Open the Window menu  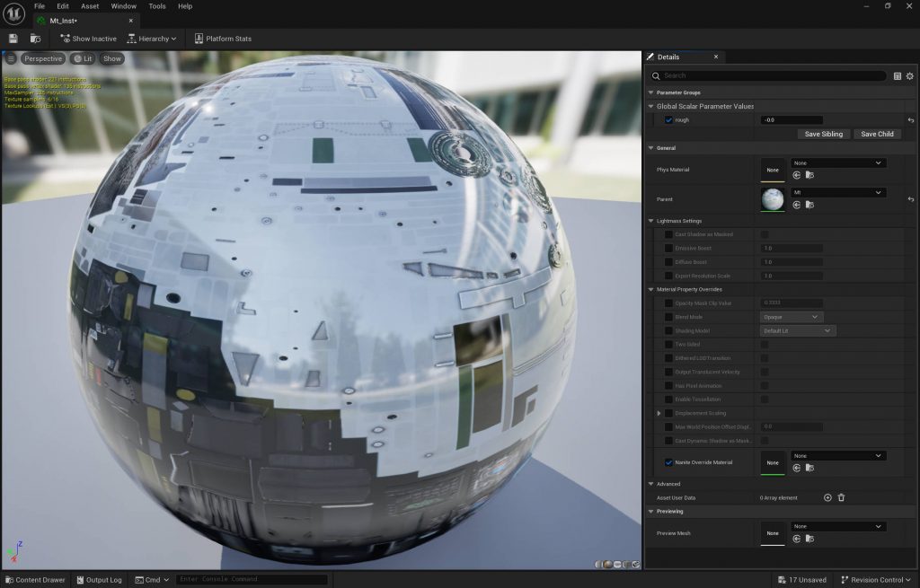click(x=123, y=6)
